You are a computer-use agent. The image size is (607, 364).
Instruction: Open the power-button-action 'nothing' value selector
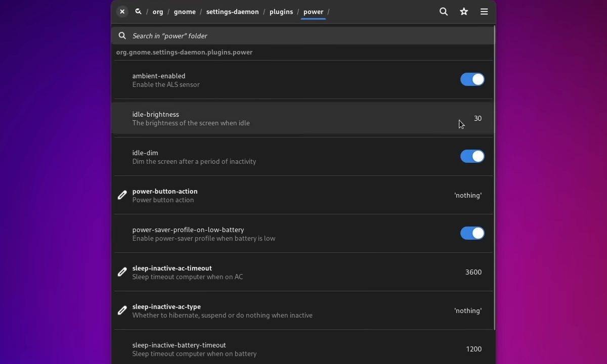(467, 195)
